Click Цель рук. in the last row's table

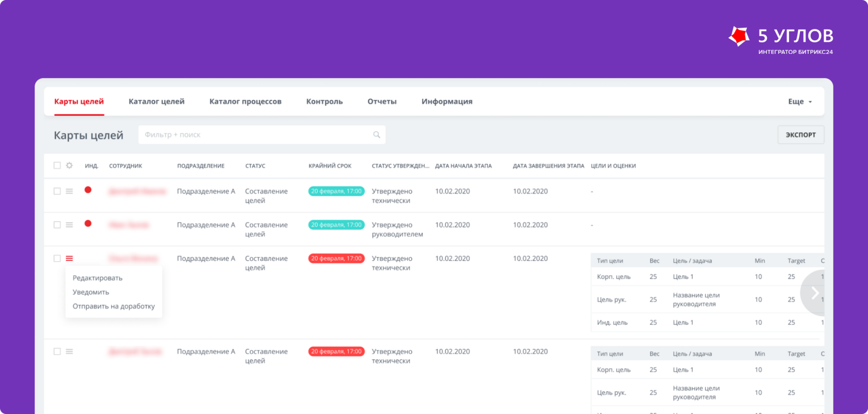pos(612,393)
